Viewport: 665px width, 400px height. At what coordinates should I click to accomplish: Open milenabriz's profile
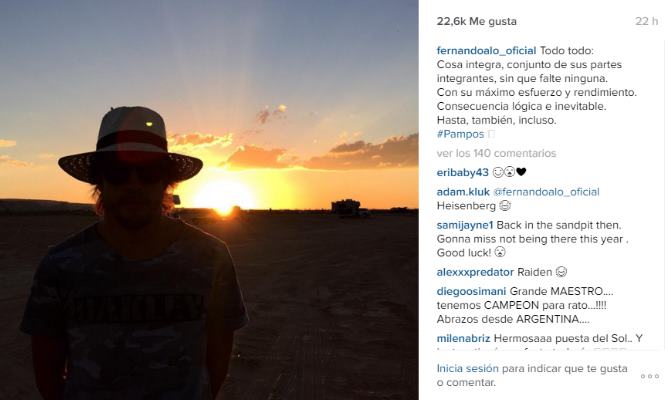pos(463,338)
